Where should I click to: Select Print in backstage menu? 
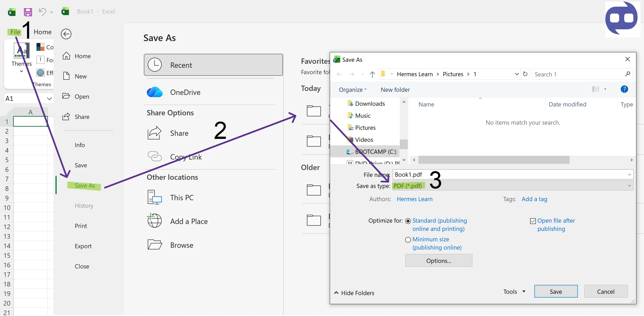pyautogui.click(x=81, y=226)
